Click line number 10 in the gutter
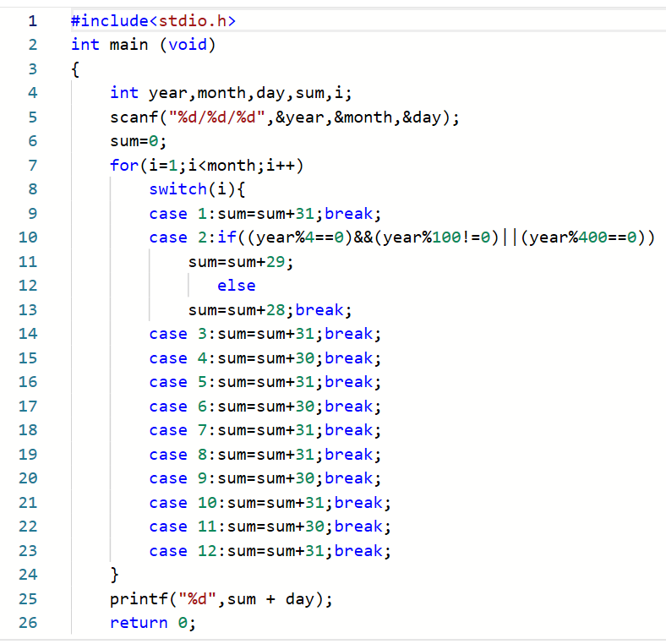Viewport: 666px width, 644px height. 28,237
